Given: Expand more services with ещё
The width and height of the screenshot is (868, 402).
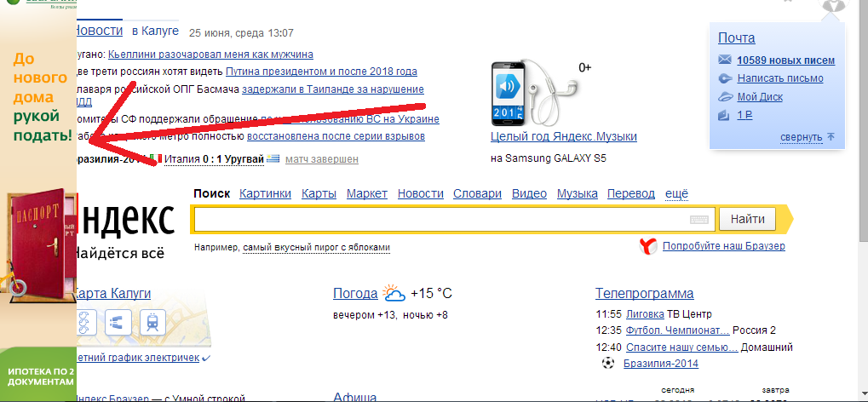Looking at the screenshot, I should (676, 193).
